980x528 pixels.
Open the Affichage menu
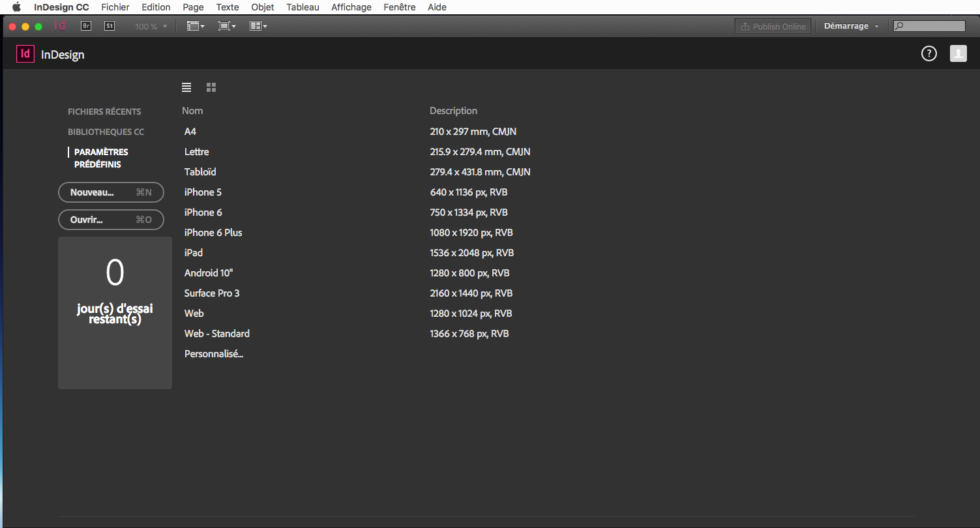coord(351,7)
